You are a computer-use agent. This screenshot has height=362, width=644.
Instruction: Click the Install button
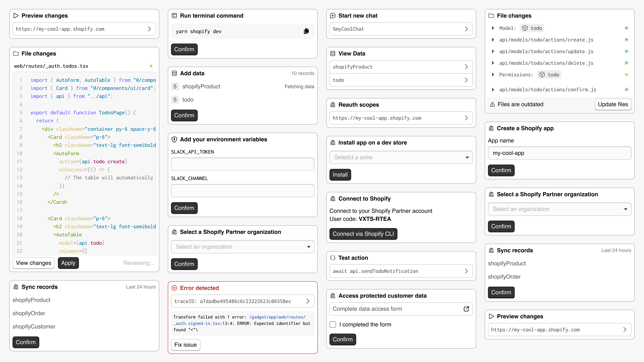tap(340, 175)
